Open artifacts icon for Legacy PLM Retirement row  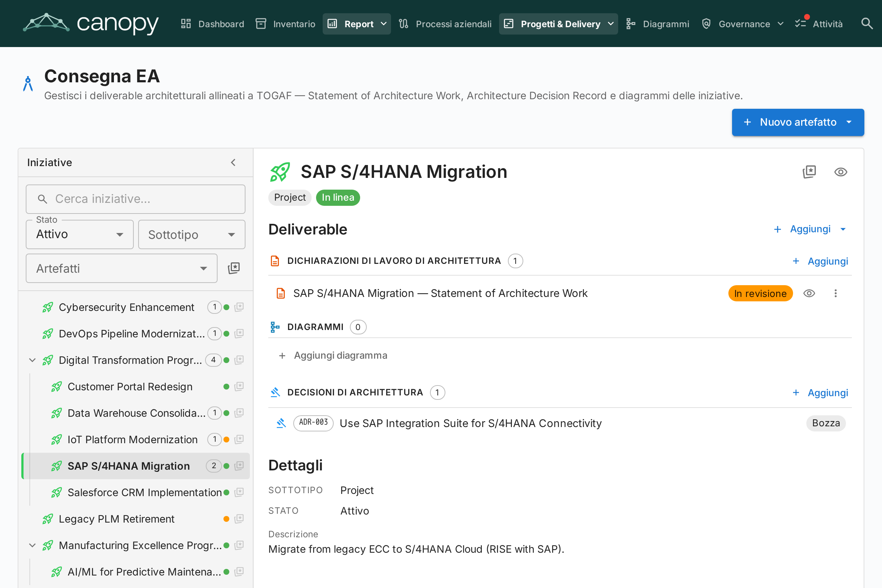click(x=239, y=519)
